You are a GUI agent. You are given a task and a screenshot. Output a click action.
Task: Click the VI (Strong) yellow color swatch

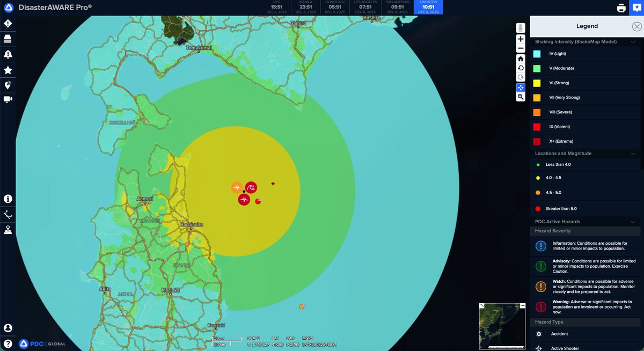pos(537,83)
